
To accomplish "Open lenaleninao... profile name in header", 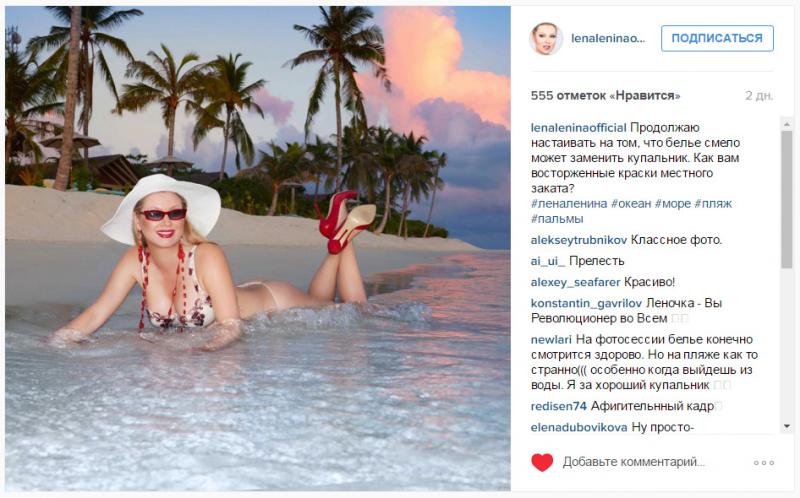I will (x=608, y=38).
